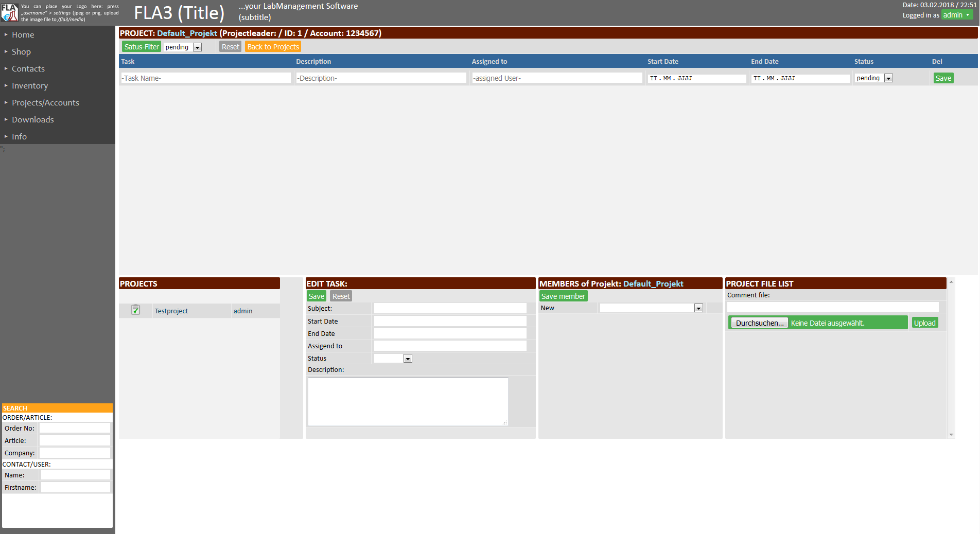Navigate to Projects/Accounts in the sidebar

tap(45, 102)
